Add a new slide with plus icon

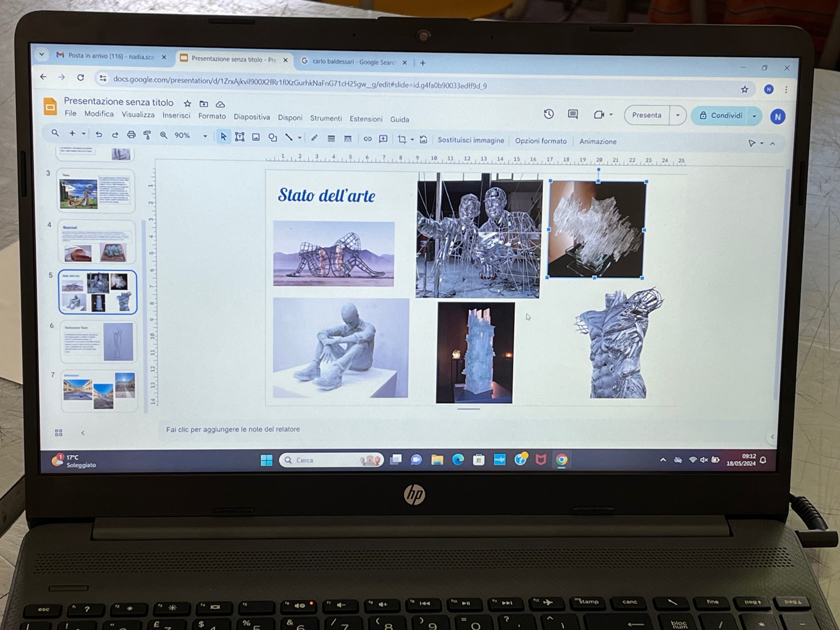(x=72, y=133)
